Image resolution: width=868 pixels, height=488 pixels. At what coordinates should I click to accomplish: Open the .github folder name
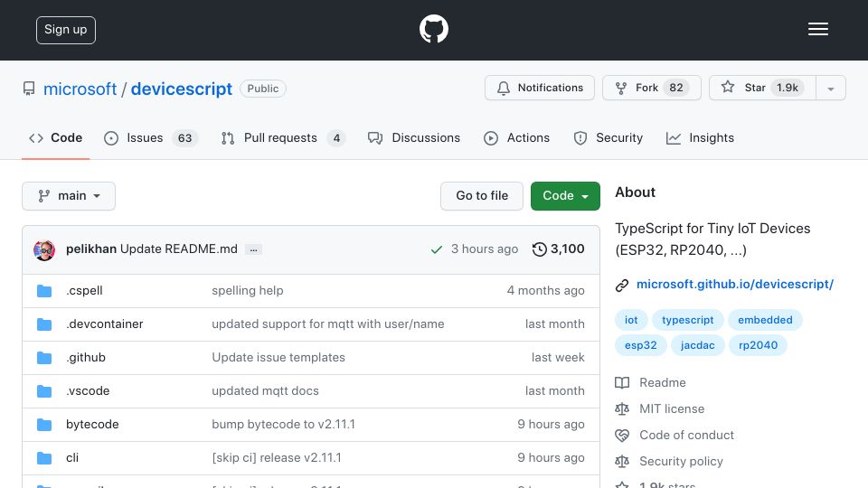[x=86, y=358]
